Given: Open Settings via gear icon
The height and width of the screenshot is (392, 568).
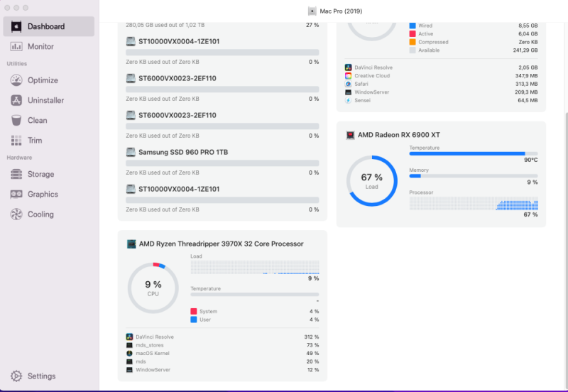Looking at the screenshot, I should click(x=16, y=376).
